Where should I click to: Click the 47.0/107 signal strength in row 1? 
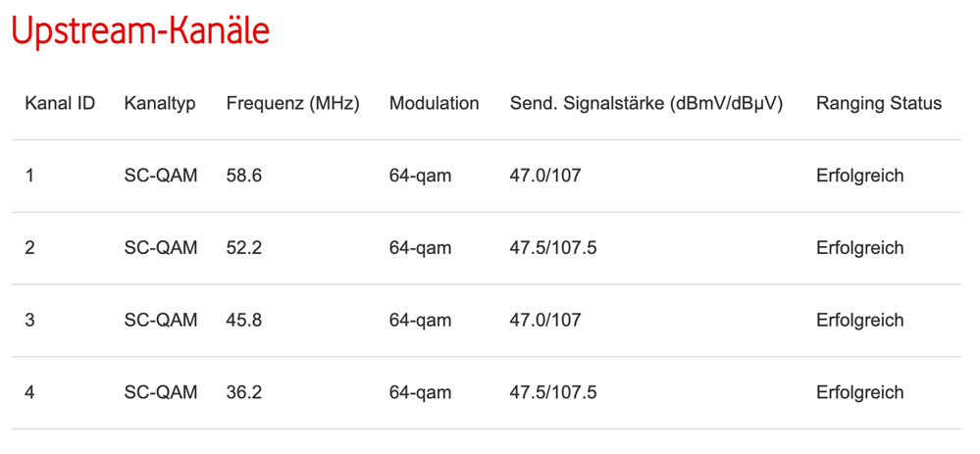click(545, 176)
